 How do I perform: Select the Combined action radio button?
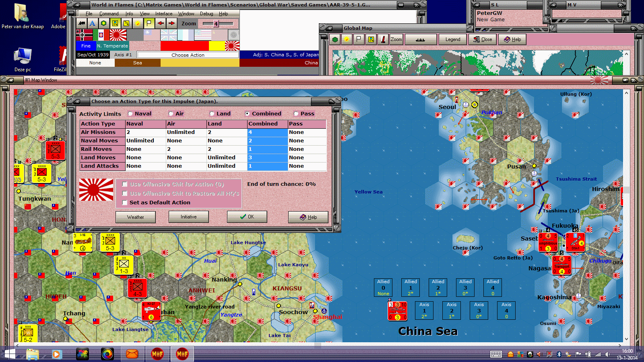point(248,114)
